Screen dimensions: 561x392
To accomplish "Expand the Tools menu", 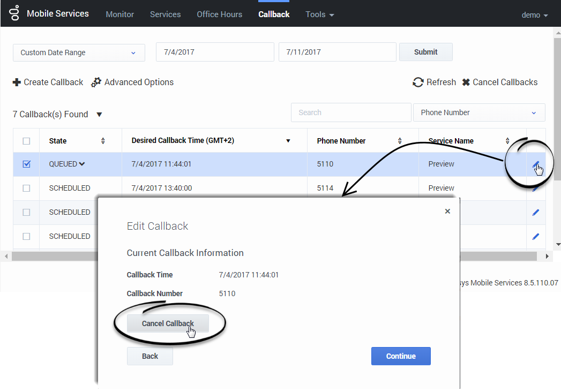I will [x=319, y=14].
